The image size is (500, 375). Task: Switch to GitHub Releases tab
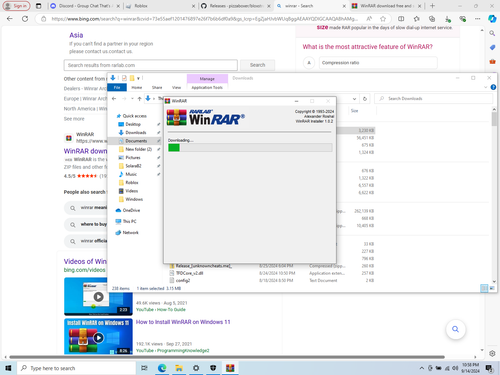(x=235, y=6)
